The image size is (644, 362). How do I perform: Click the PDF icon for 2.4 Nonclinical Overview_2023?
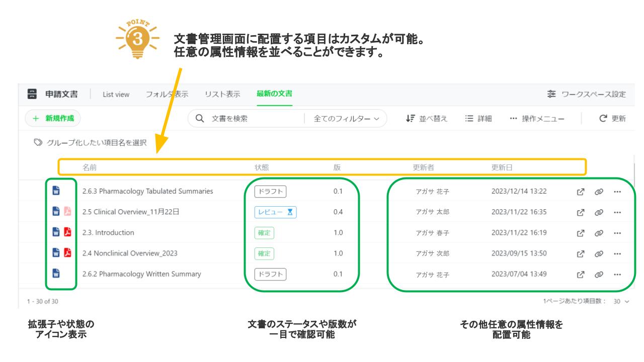(68, 253)
